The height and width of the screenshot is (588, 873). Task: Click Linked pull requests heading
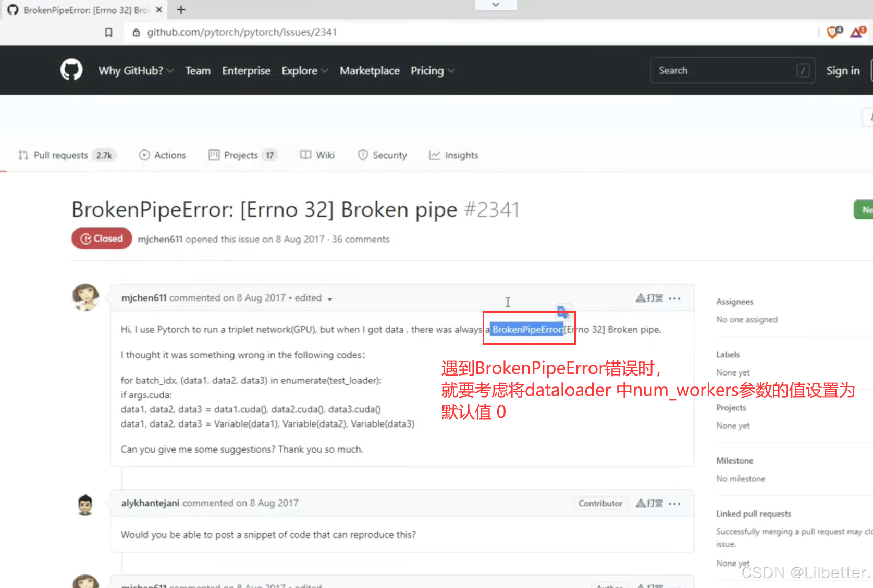tap(754, 514)
